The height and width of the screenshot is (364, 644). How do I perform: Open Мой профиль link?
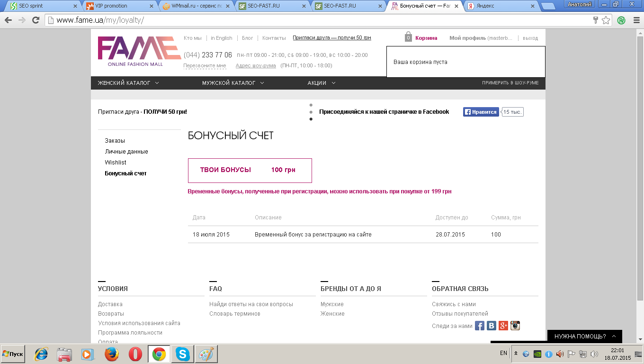point(467,38)
